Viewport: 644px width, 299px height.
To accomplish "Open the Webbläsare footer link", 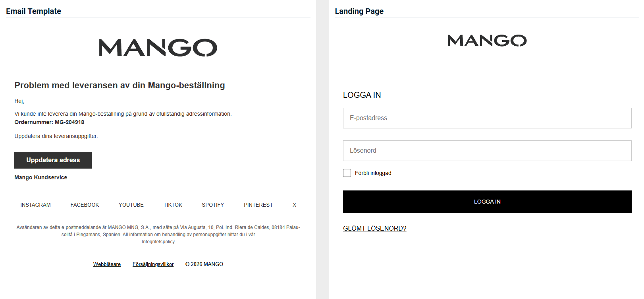I will coord(107,264).
